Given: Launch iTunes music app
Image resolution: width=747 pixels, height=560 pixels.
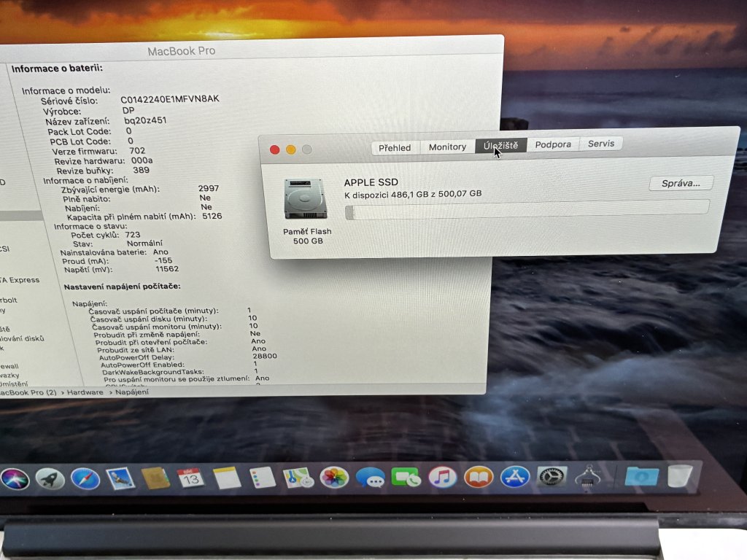Looking at the screenshot, I should pos(442,478).
